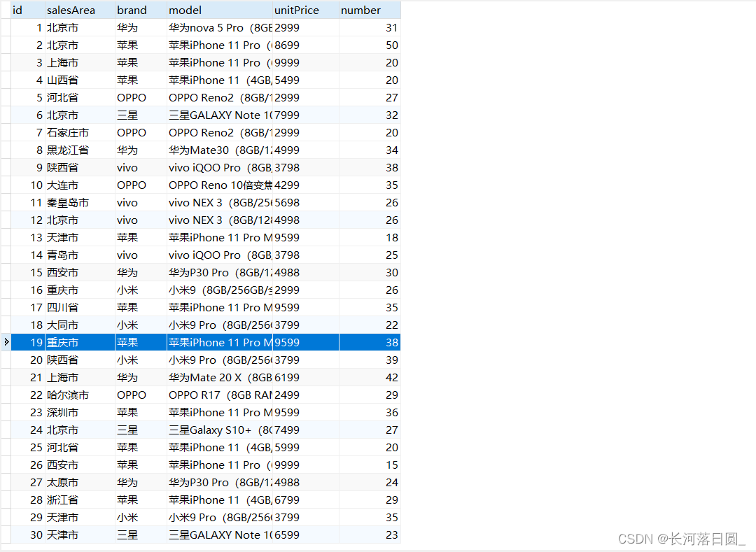This screenshot has width=756, height=552.
Task: Select salesArea cell 上海市 in row 3
Action: coord(80,63)
